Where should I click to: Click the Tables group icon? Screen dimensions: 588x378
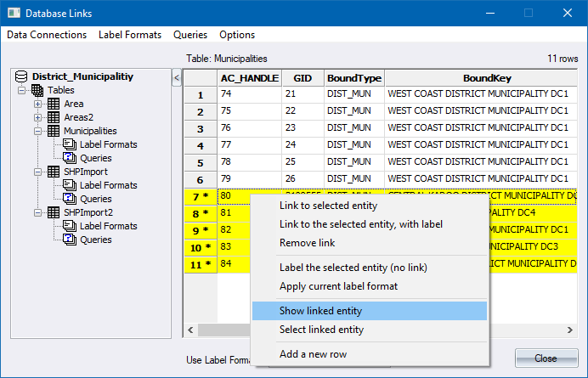coord(37,90)
